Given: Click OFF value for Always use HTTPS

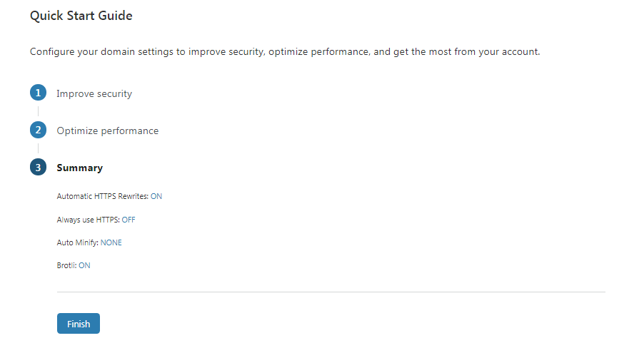Looking at the screenshot, I should (x=129, y=220).
